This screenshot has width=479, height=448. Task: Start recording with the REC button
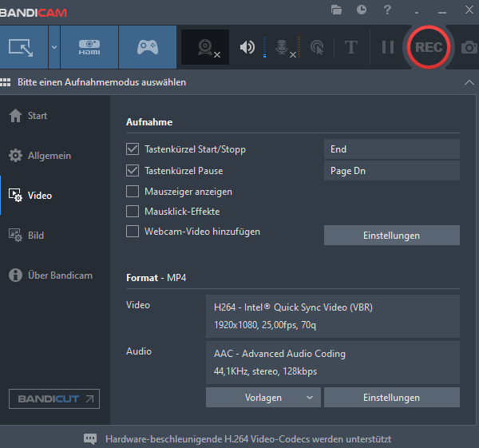[428, 47]
